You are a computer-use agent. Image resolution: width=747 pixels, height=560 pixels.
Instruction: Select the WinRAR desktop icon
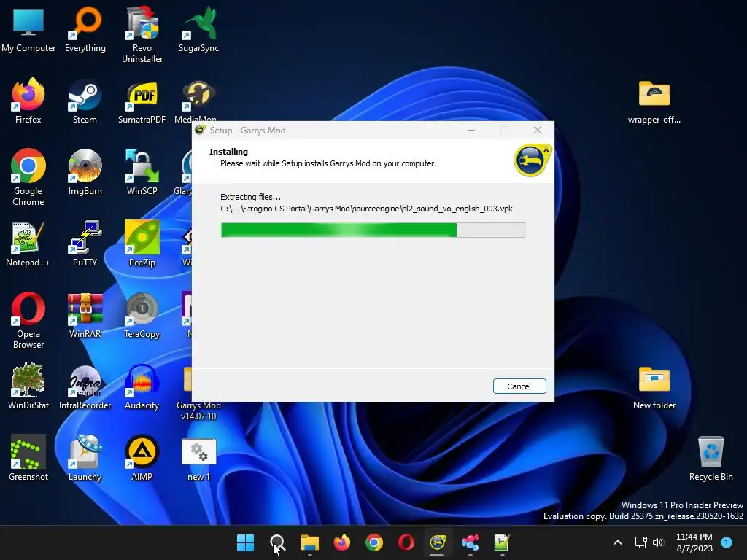click(x=85, y=316)
